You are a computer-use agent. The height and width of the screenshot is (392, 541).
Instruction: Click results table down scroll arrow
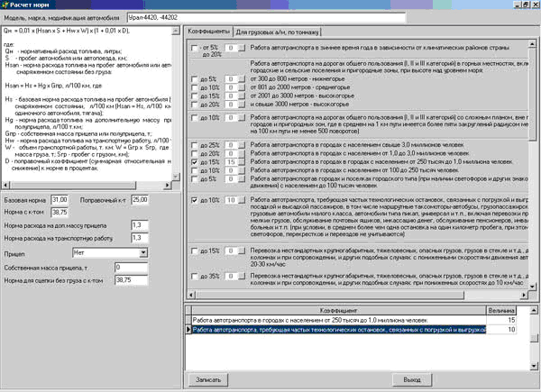(x=534, y=366)
